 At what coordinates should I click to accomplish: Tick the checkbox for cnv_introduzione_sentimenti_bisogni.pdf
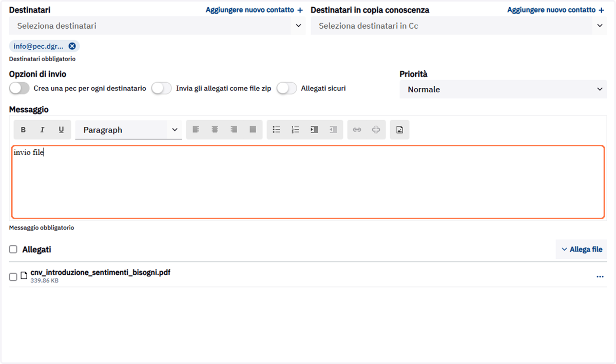click(x=13, y=277)
